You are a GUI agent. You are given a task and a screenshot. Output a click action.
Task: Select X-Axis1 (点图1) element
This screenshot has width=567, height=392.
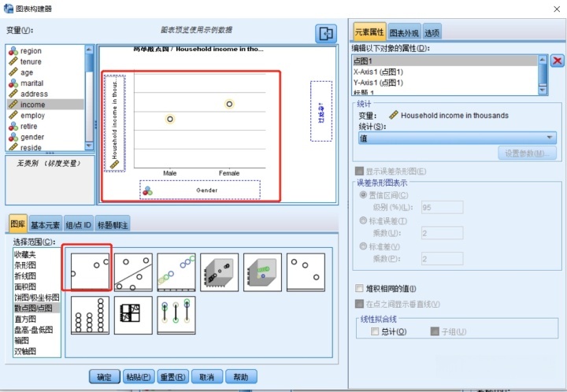tap(445, 72)
